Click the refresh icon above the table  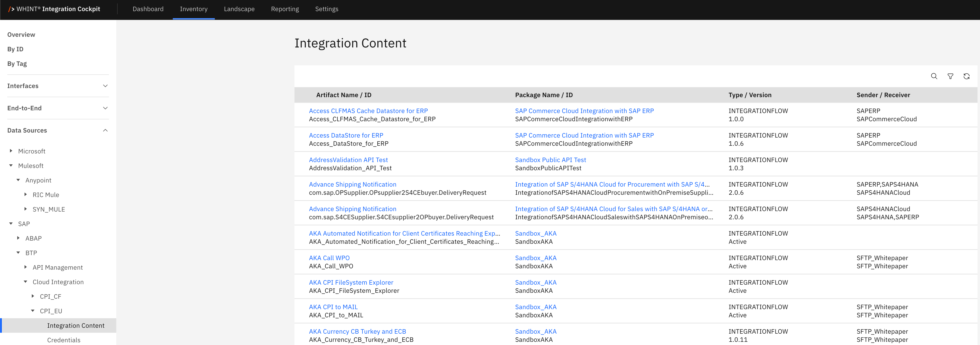(966, 76)
